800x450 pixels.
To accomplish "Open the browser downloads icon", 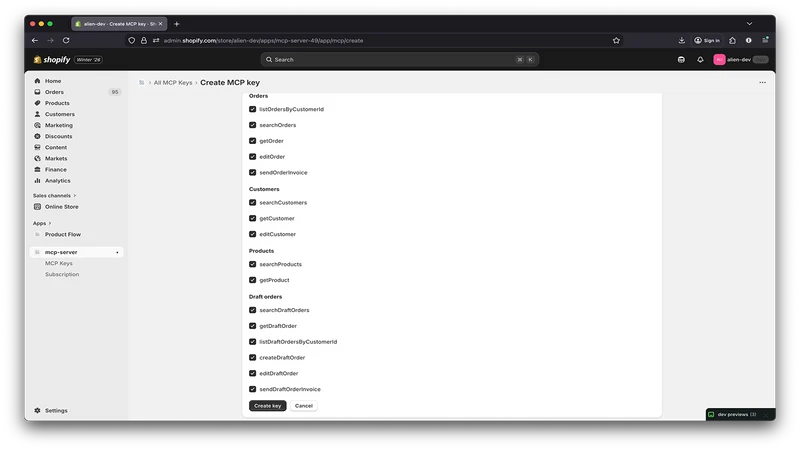I will pyautogui.click(x=682, y=40).
